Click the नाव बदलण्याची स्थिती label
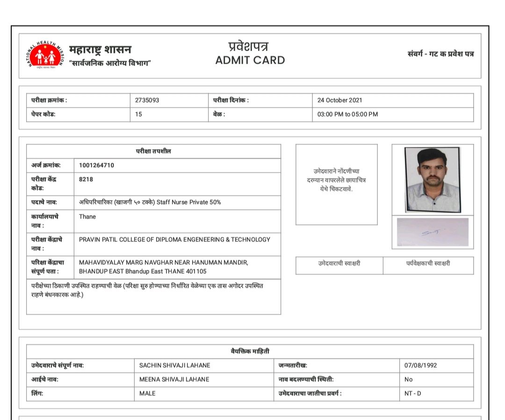Image resolution: width=505 pixels, height=420 pixels. pyautogui.click(x=306, y=379)
